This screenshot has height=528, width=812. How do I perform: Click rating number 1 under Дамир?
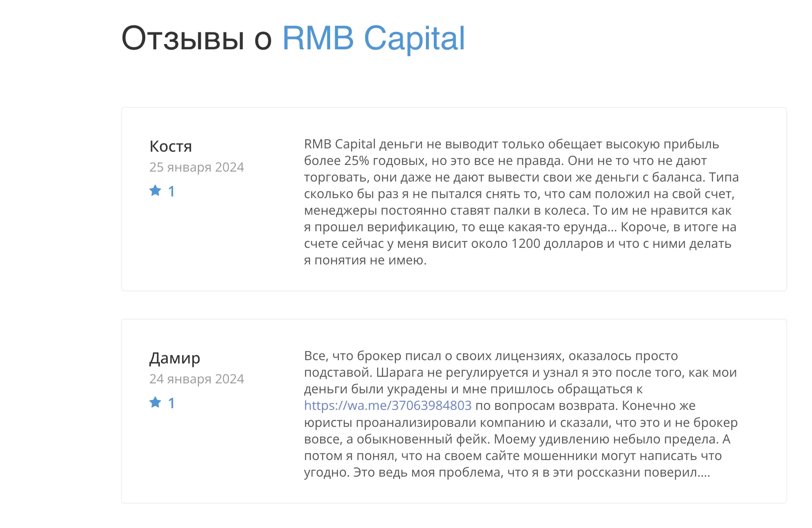(171, 403)
